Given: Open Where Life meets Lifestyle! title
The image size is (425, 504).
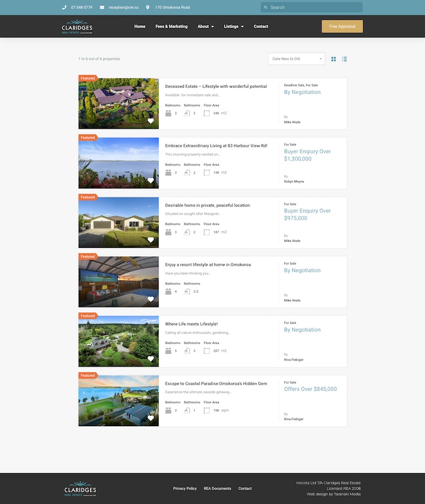Looking at the screenshot, I should [192, 325].
